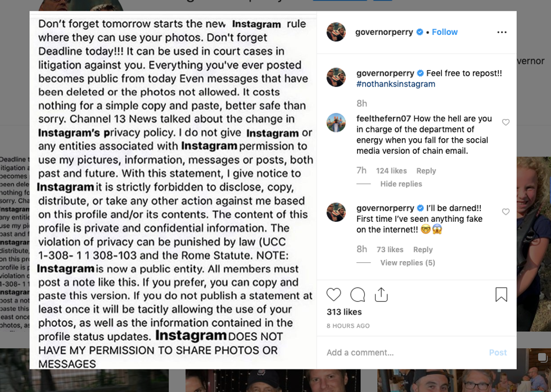Screen dimensions: 551x392
Task: Open governorperry profile picture in post header
Action: coord(336,33)
